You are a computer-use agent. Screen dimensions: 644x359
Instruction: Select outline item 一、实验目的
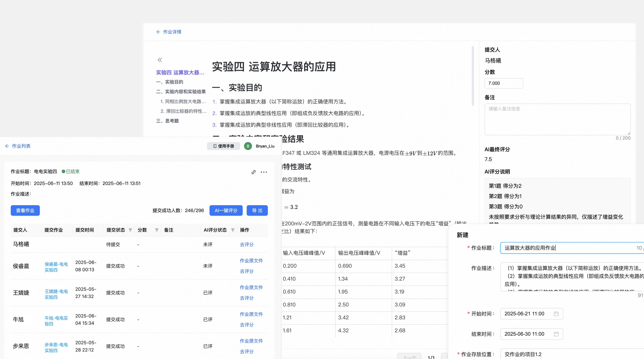click(x=169, y=82)
